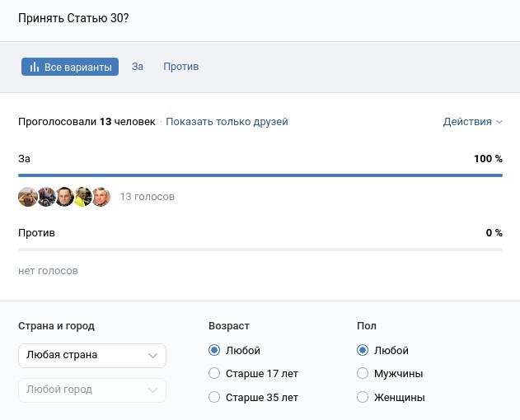520x420 pixels.
Task: Open the "Любая страна" dropdown
Action: (x=92, y=356)
